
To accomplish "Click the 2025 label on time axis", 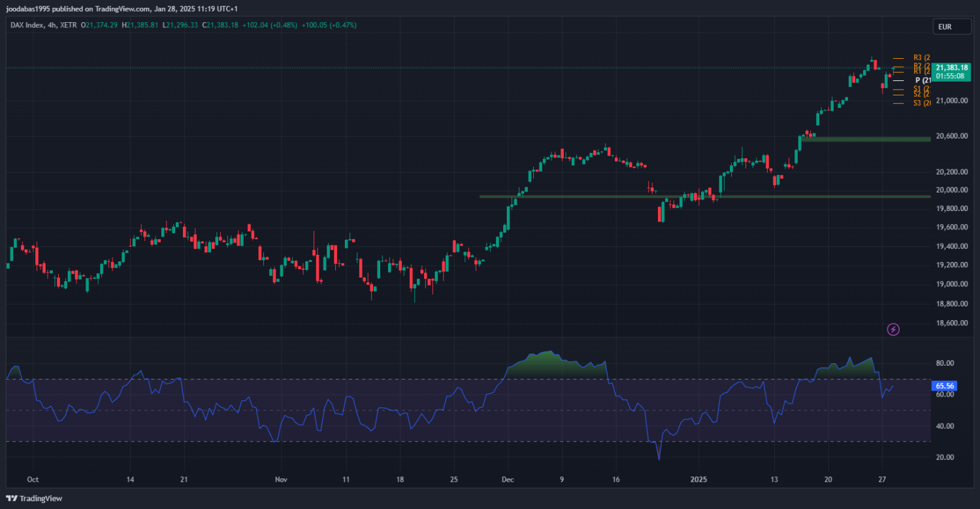I will coord(699,480).
